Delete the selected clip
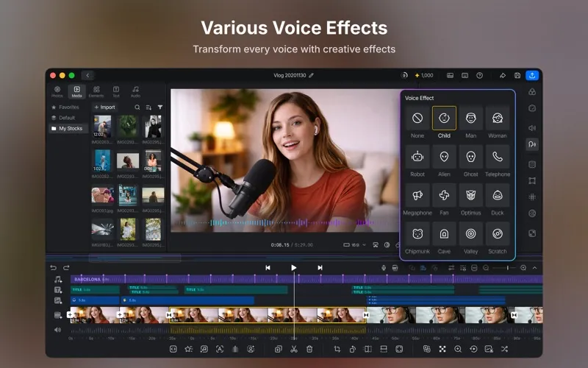 coord(309,349)
